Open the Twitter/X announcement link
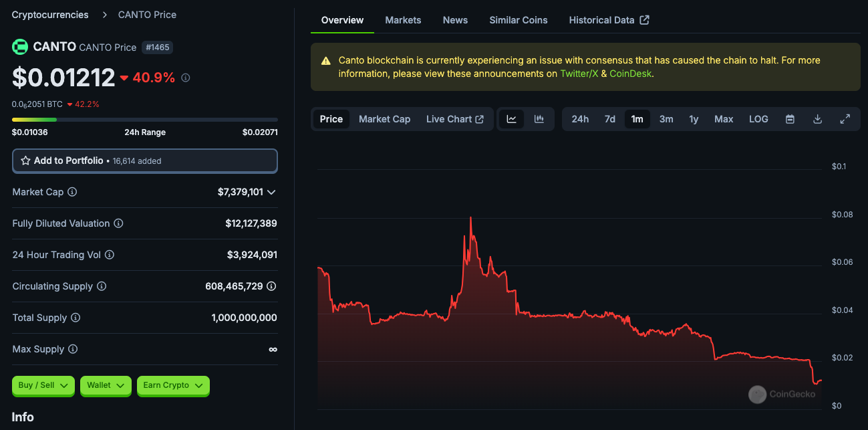 [579, 74]
